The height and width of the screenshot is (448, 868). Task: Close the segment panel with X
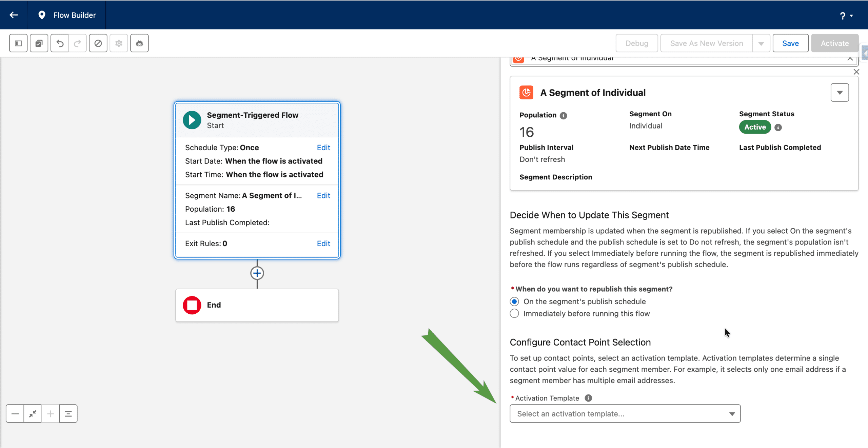(x=856, y=72)
